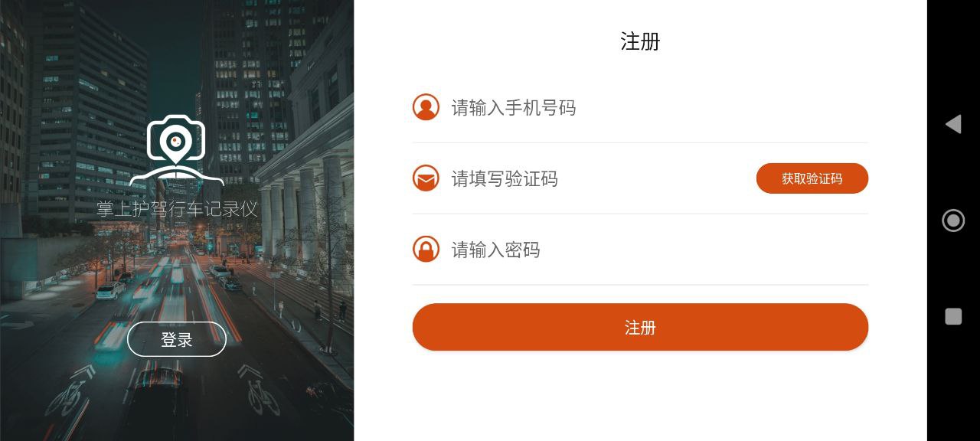Go to login via the 登录 button
The image size is (980, 441).
tap(177, 339)
